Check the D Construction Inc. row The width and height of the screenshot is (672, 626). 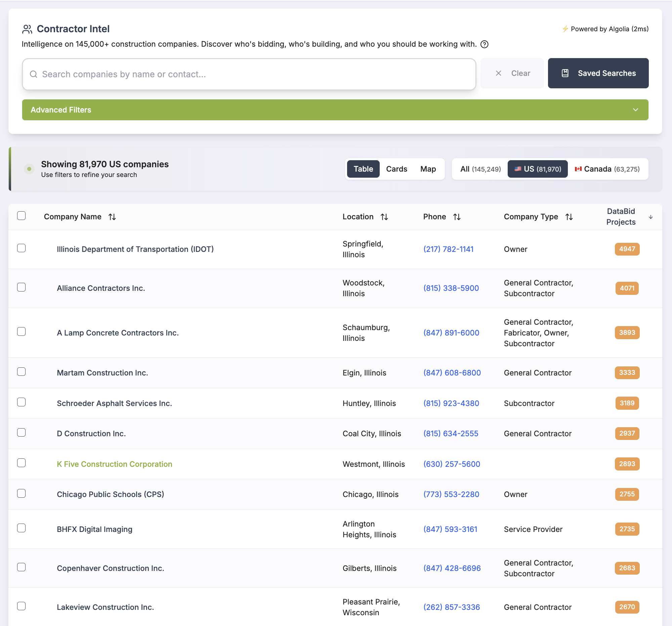(x=21, y=433)
